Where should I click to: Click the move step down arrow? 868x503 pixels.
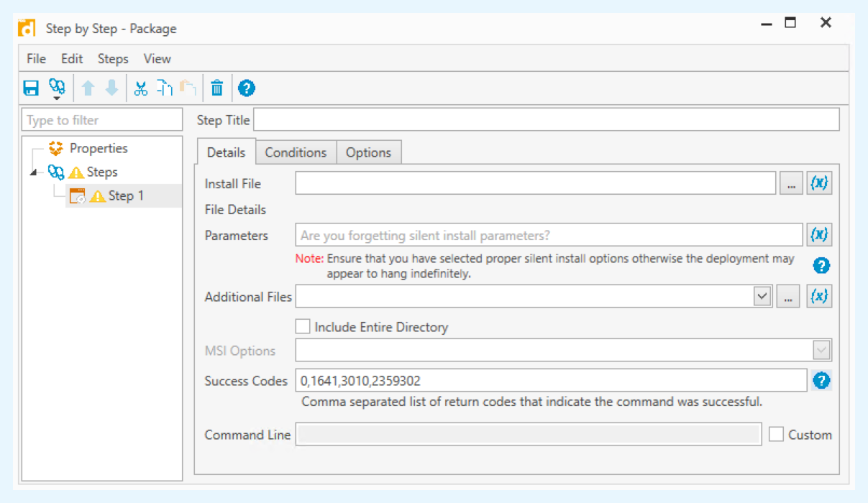111,88
